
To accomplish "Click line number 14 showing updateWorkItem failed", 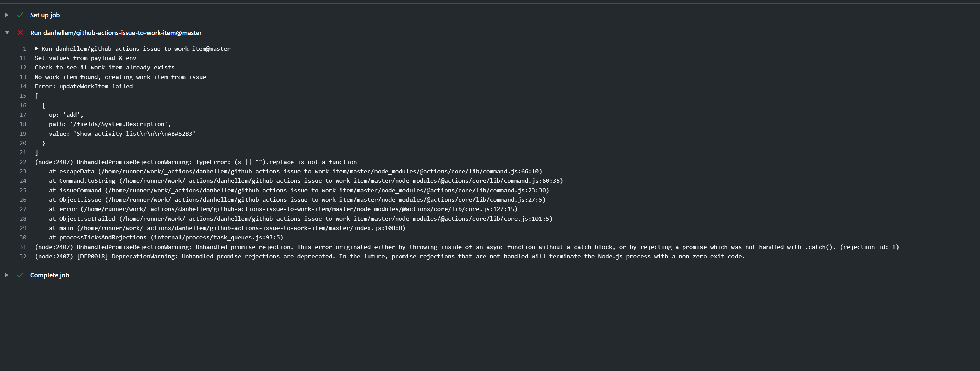I will [x=23, y=86].
